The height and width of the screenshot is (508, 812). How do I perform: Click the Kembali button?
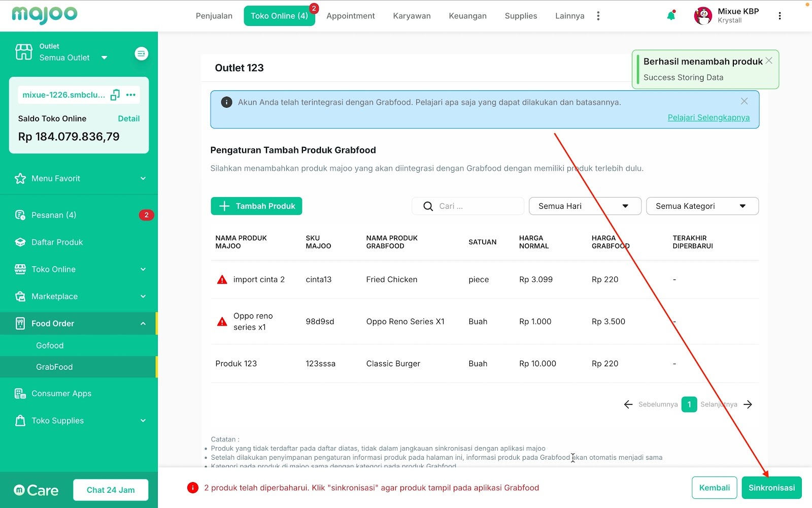click(x=715, y=488)
